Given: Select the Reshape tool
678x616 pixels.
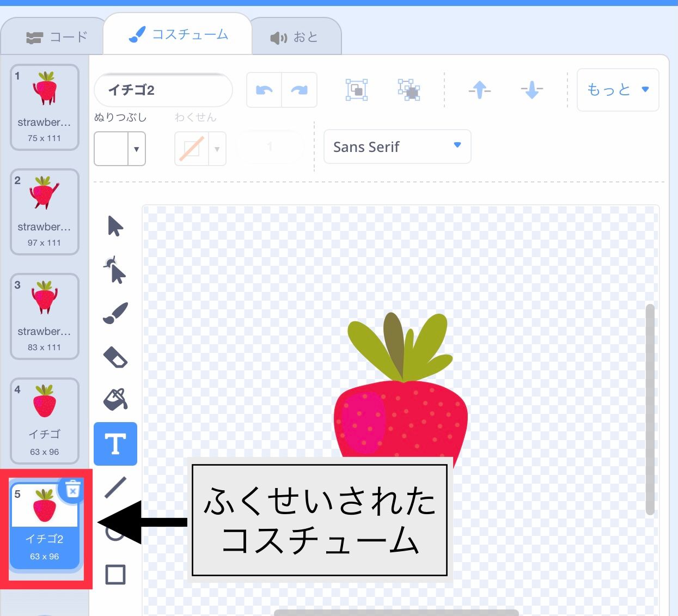Looking at the screenshot, I should [115, 270].
